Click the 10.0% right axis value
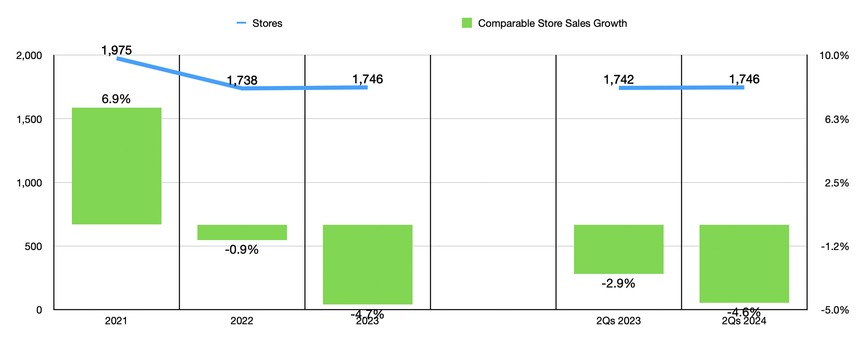 pos(834,56)
